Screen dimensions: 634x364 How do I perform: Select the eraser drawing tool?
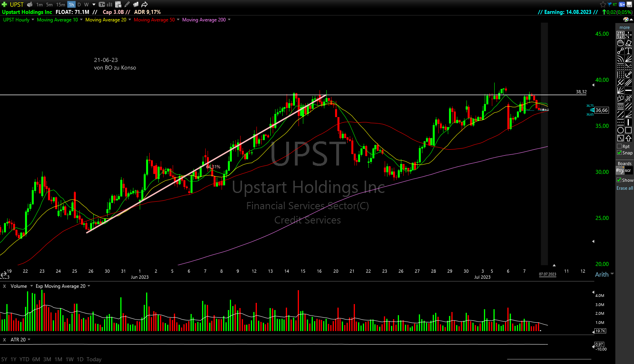click(628, 43)
